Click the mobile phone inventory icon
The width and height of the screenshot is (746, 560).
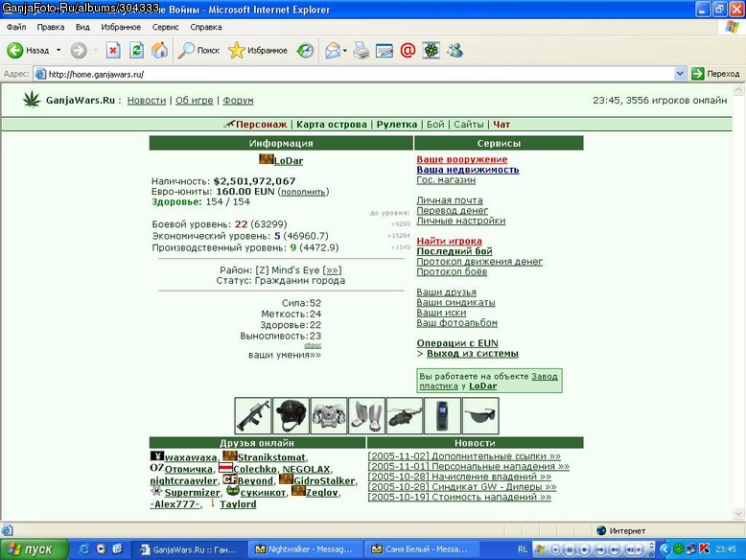point(442,416)
